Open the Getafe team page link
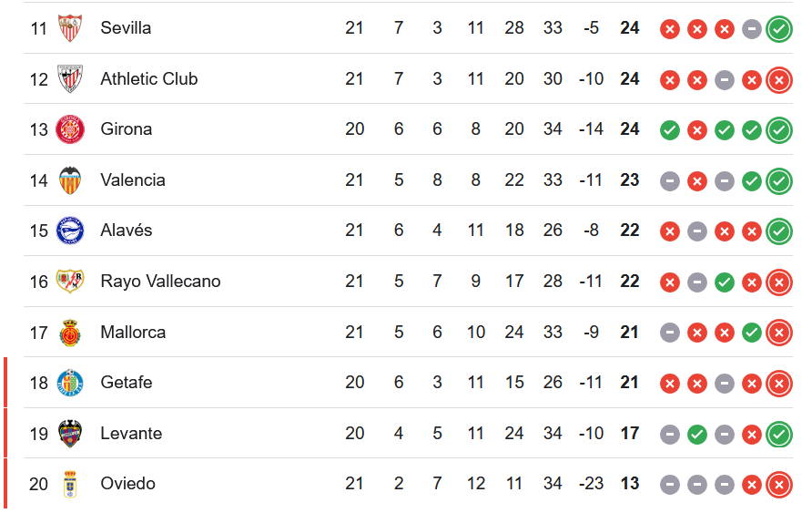Screen dimensions: 812x513 (x=127, y=383)
